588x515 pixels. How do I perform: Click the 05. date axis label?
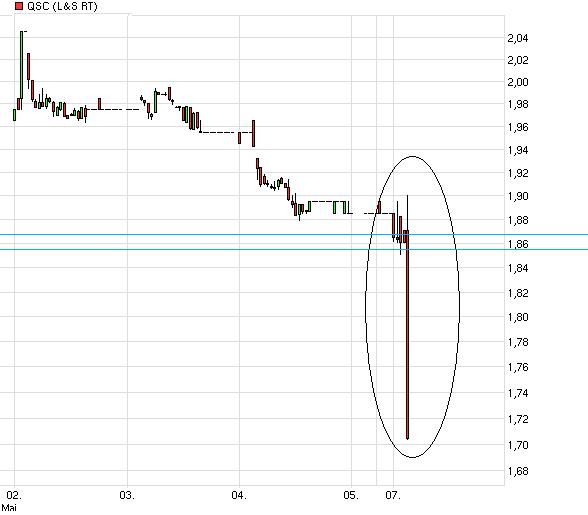coord(351,495)
